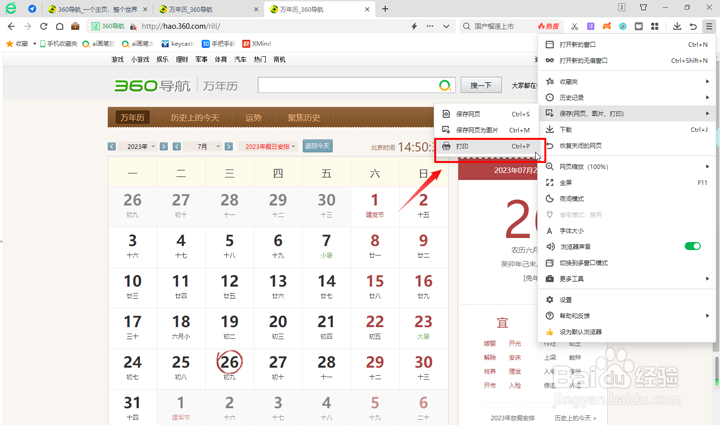Open the 运势 tab on the calendar page
This screenshot has height=425, width=720.
point(253,117)
